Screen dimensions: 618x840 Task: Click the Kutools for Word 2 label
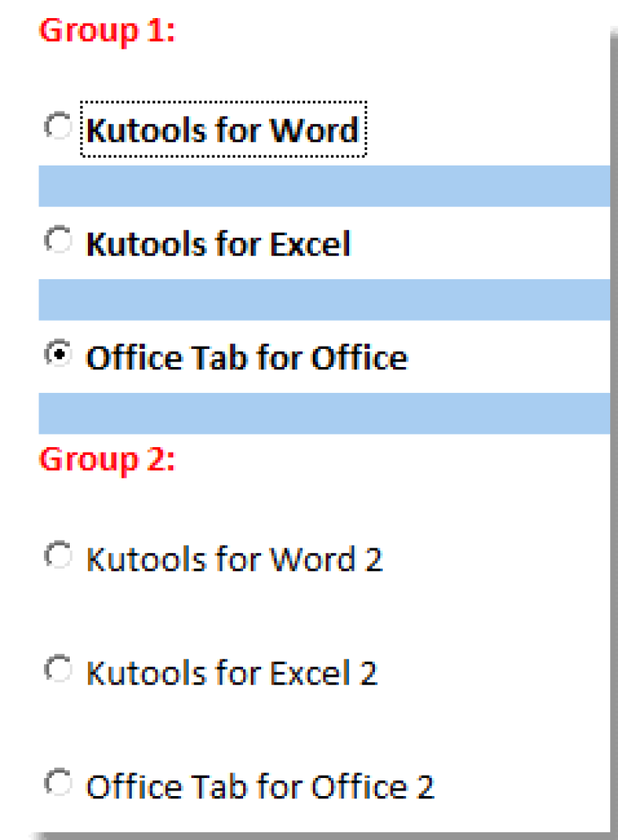[234, 558]
